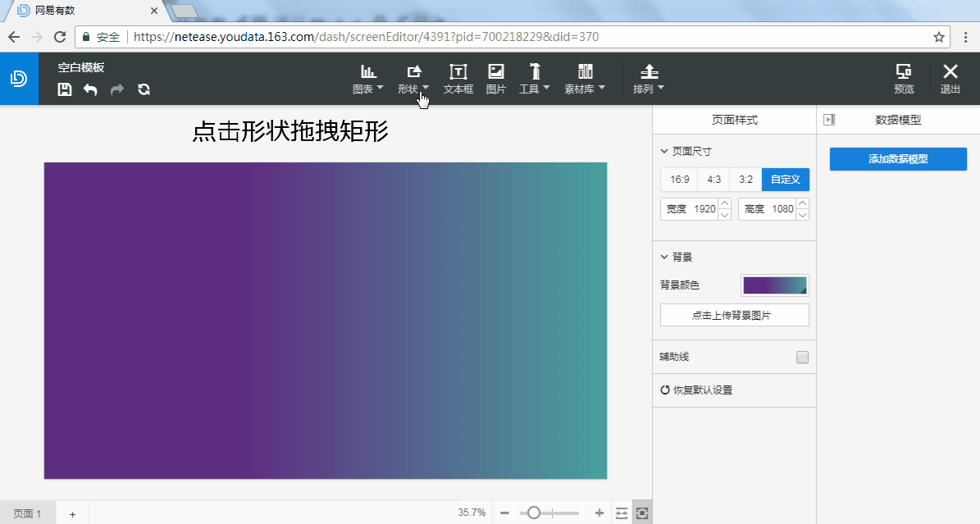Add a new page with plus

point(72,514)
